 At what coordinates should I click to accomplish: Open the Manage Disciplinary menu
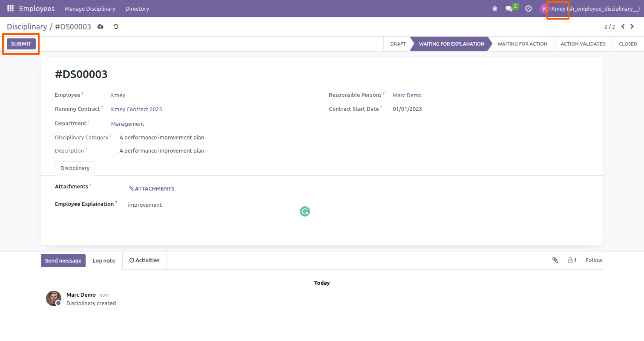click(90, 9)
